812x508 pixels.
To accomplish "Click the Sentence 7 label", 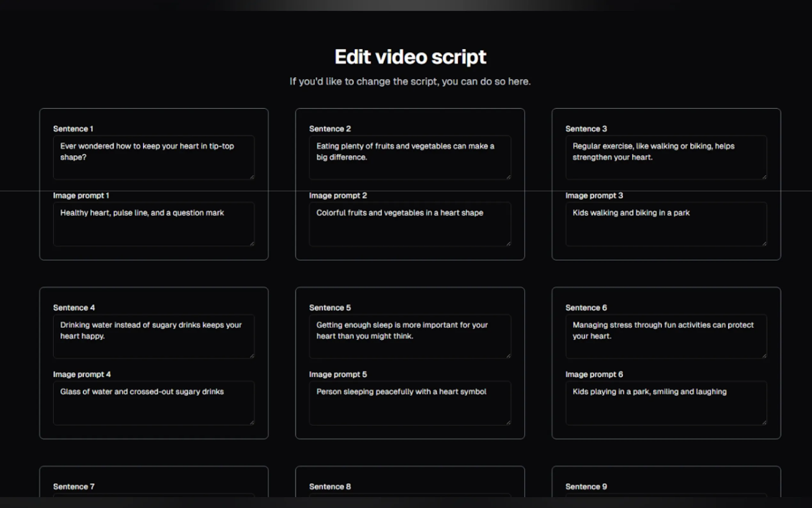I will tap(74, 486).
